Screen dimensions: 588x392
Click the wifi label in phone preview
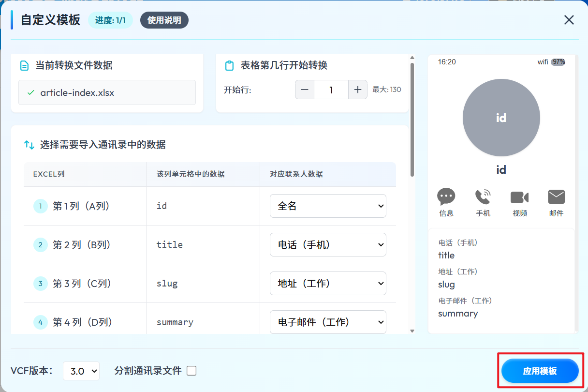[543, 62]
